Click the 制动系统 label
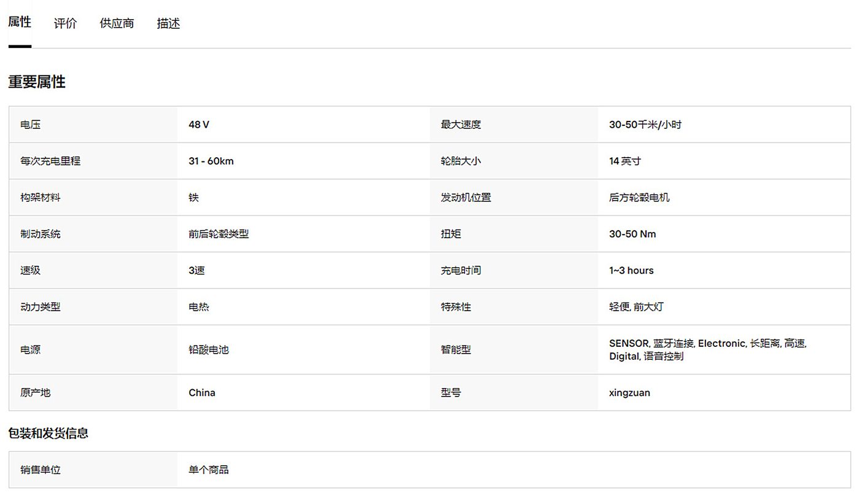Image resolution: width=859 pixels, height=504 pixels. 41,234
